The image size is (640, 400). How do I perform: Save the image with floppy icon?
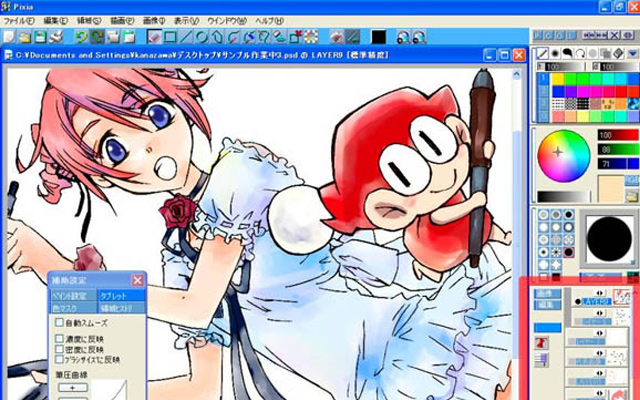tap(40, 37)
